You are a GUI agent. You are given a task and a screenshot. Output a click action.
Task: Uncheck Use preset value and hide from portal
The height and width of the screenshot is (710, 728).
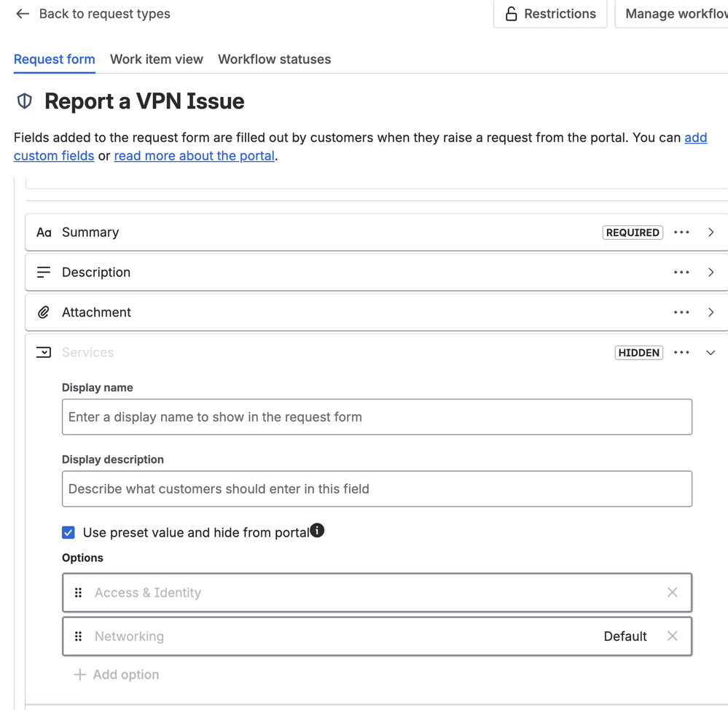69,532
